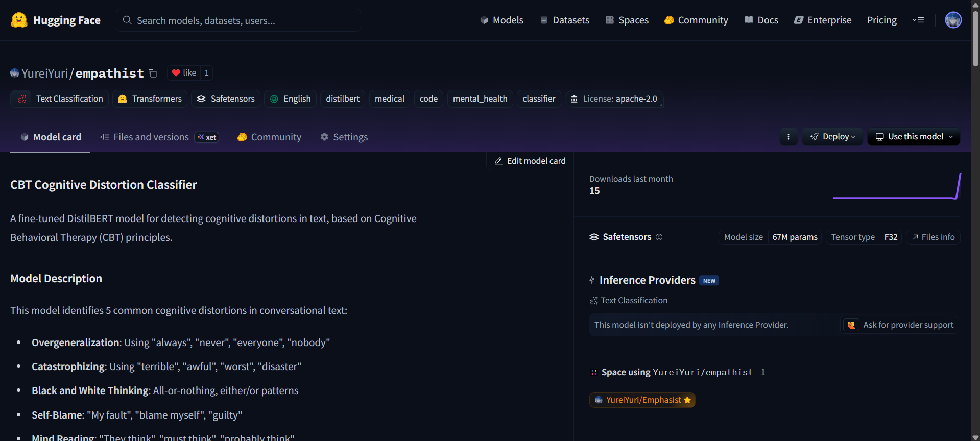Click the heart like icon
The width and height of the screenshot is (980, 441).
[176, 73]
